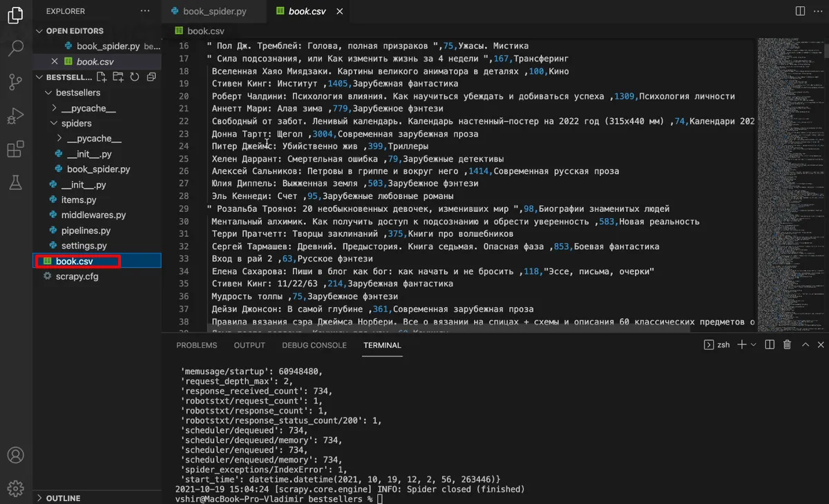Open the PROBLEMS panel tab
829x504 pixels.
(196, 345)
